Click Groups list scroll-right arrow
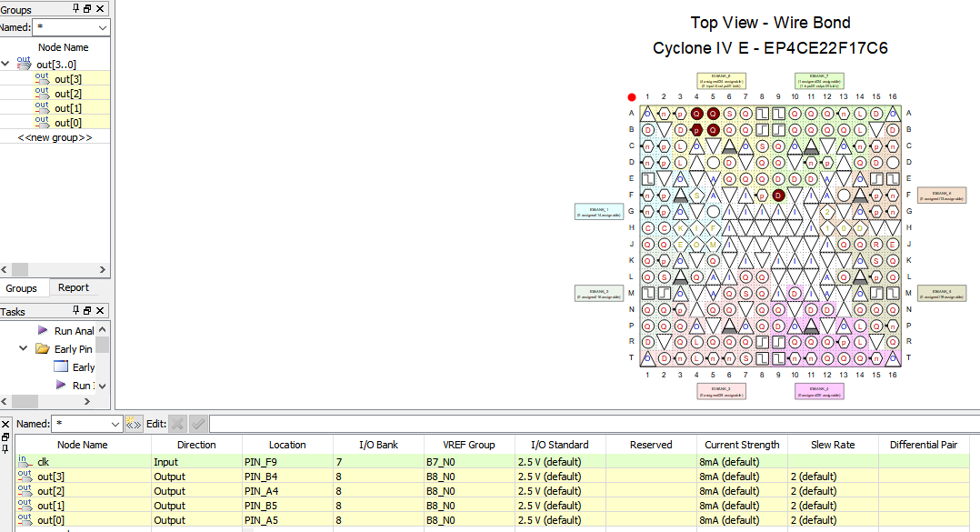 pyautogui.click(x=103, y=269)
